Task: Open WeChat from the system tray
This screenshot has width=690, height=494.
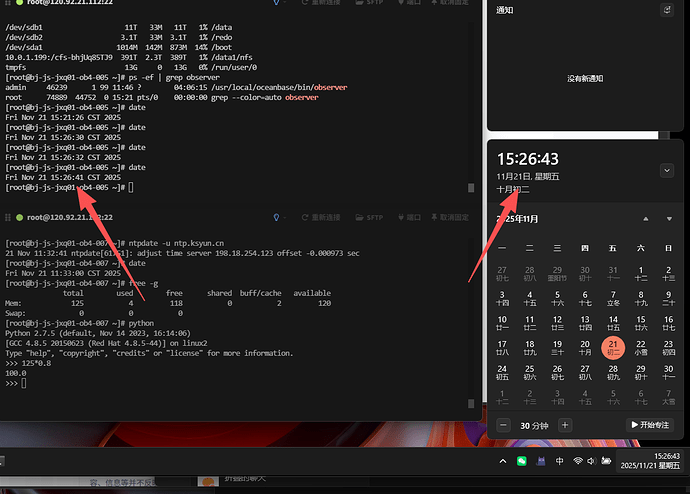Action: tap(522, 461)
